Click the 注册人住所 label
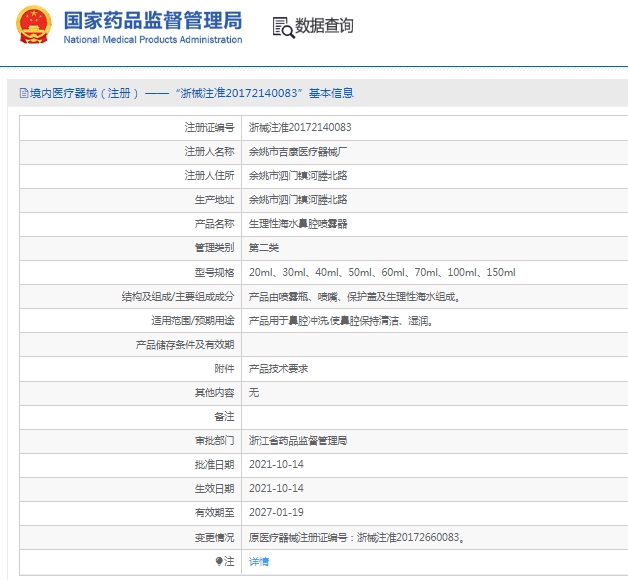The image size is (628, 580). point(209,175)
